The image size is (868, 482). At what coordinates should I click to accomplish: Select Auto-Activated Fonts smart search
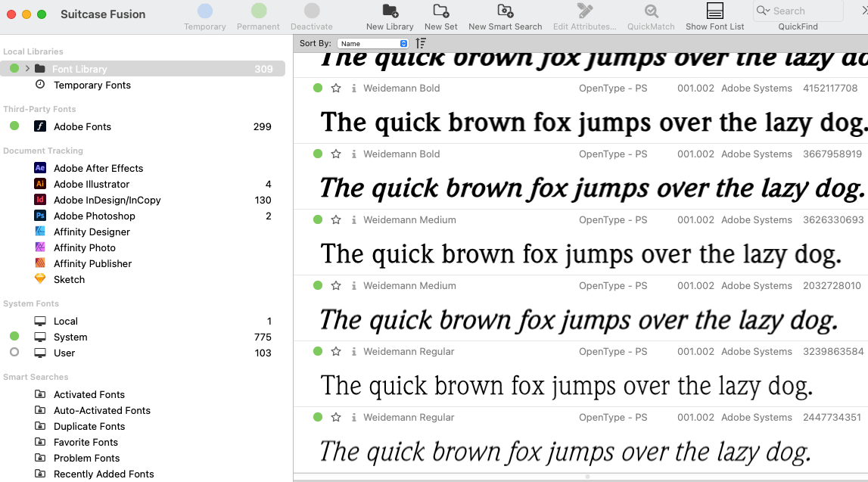point(102,411)
